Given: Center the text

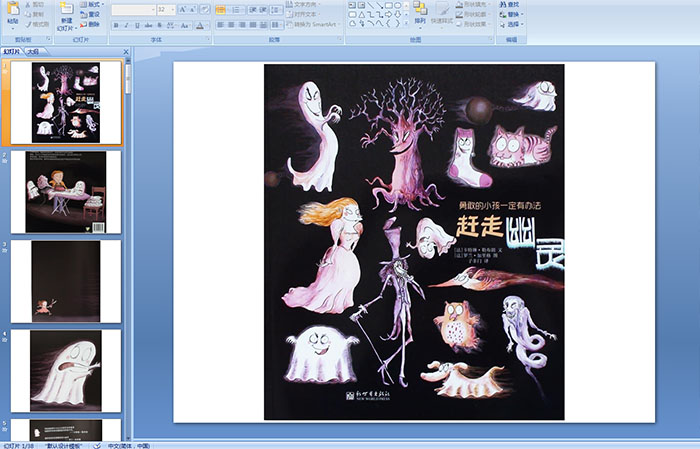Looking at the screenshot, I should pos(231,25).
